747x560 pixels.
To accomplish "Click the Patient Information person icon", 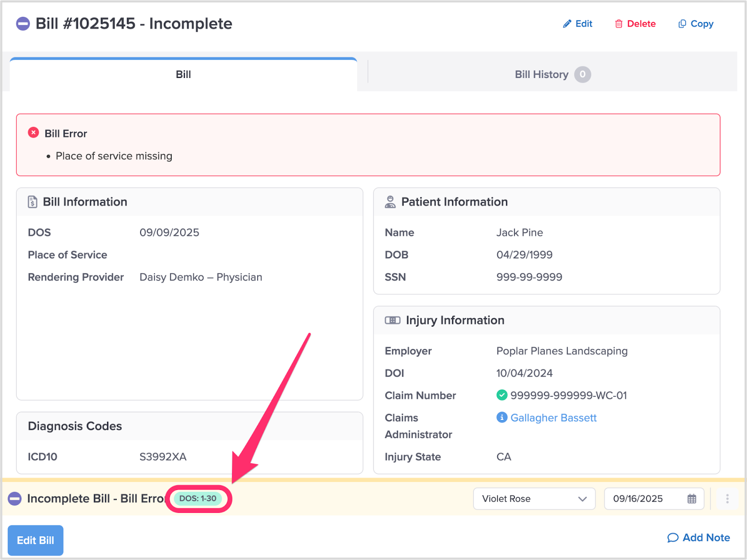I will coord(390,202).
